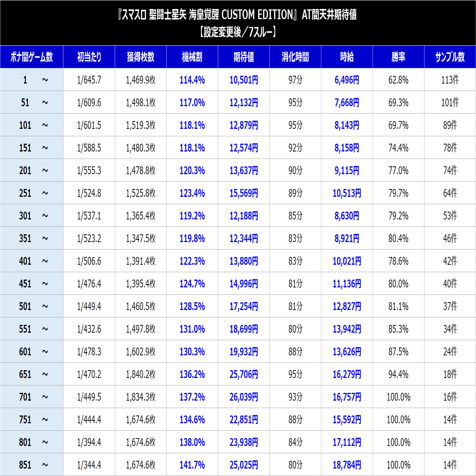This screenshot has height=476, width=476.
Task: Click the ボナ間ゲーム数 column header
Action: [32, 57]
